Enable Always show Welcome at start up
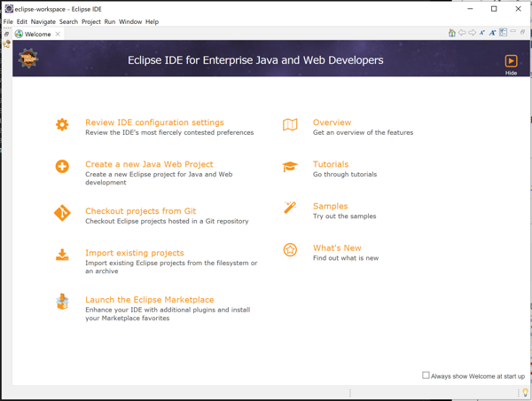The height and width of the screenshot is (401, 532). [x=426, y=375]
